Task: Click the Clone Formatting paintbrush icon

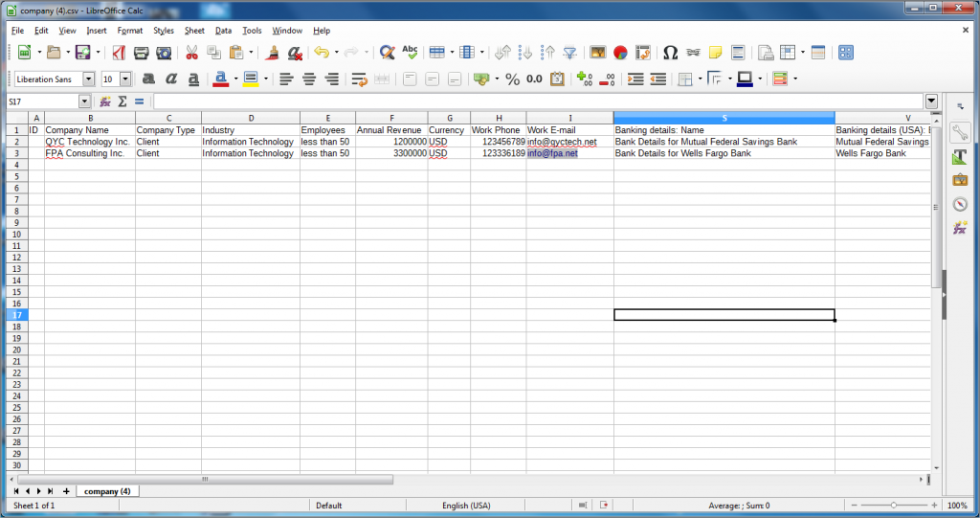Action: pos(272,53)
